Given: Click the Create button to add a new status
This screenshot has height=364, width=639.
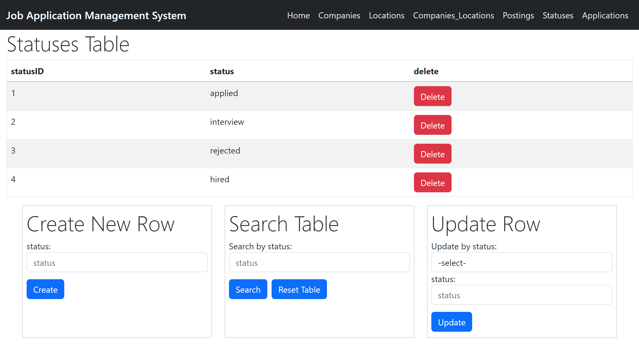Looking at the screenshot, I should [x=45, y=289].
